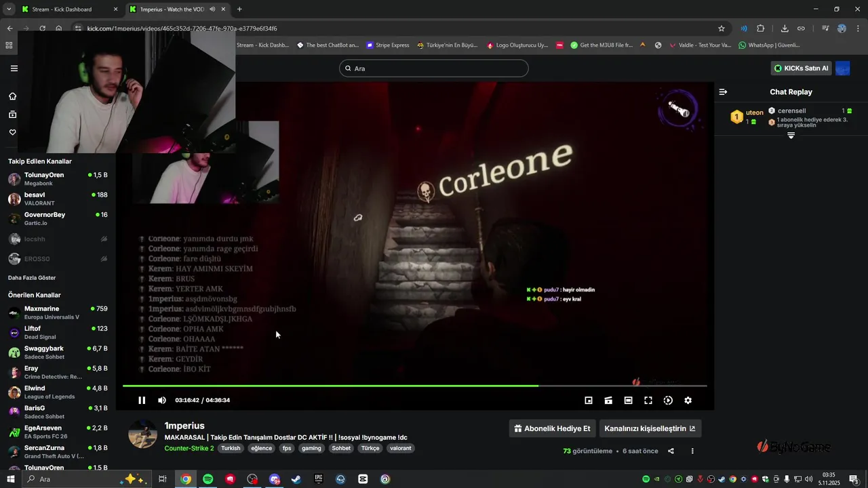Open the WhatsApp bookmark
Screen dimensions: 868x488
pyautogui.click(x=769, y=45)
